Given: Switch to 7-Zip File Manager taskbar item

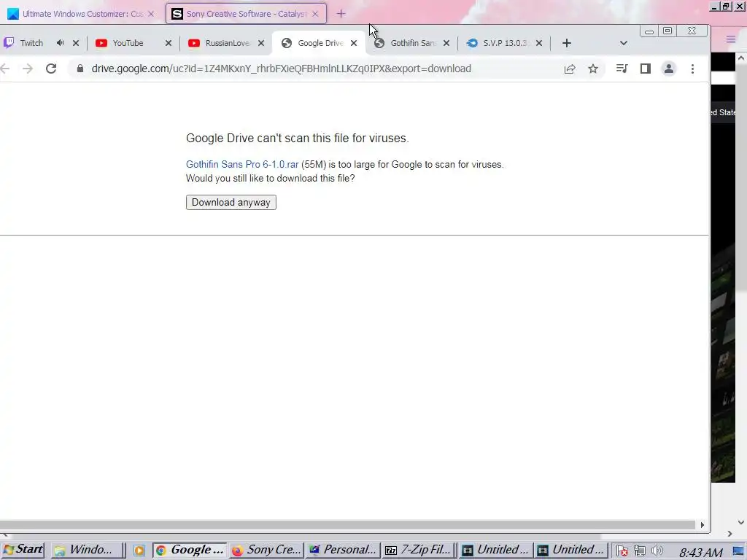Looking at the screenshot, I should 418,550.
